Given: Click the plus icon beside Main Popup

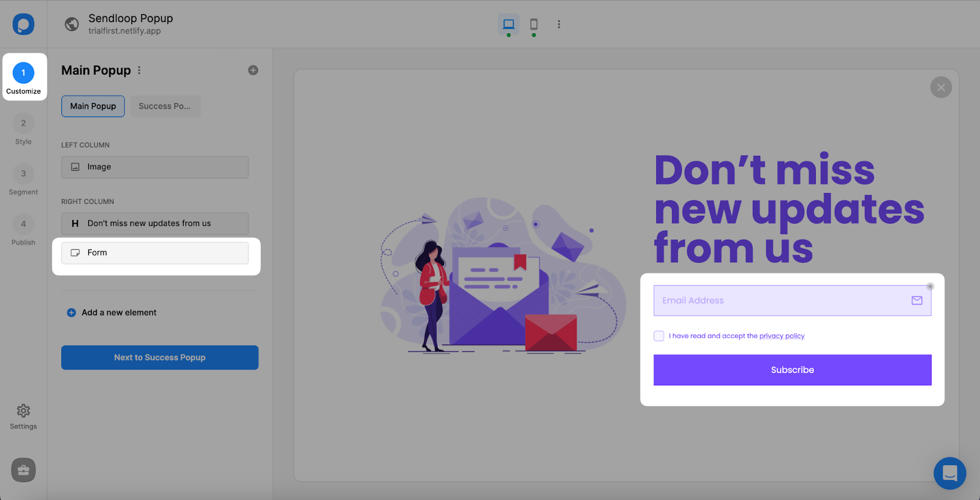Looking at the screenshot, I should [253, 70].
